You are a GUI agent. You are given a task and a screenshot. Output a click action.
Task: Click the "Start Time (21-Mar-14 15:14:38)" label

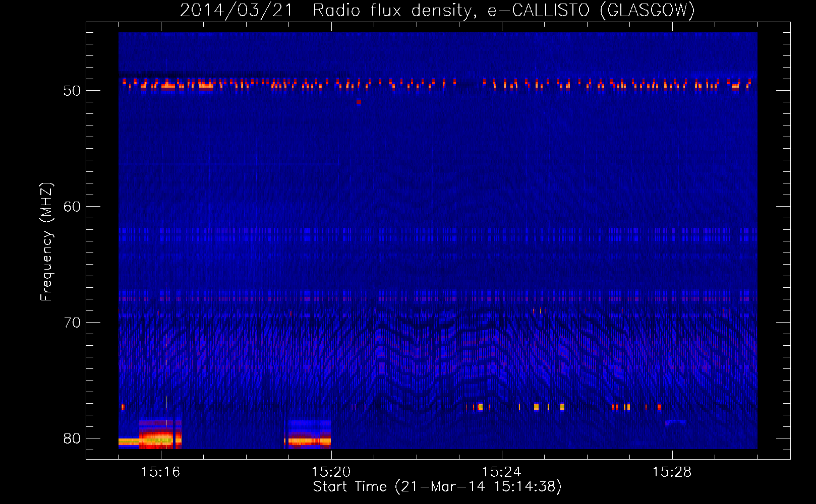[437, 487]
